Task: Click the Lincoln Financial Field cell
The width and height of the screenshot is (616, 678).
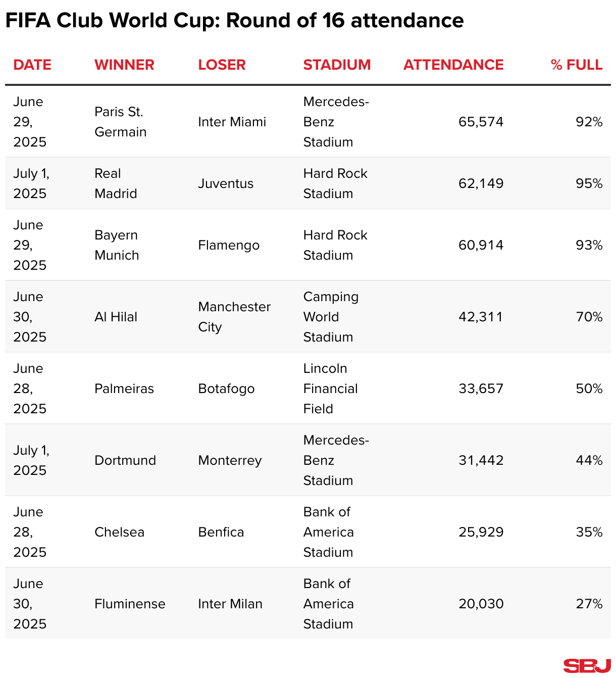Action: (330, 389)
